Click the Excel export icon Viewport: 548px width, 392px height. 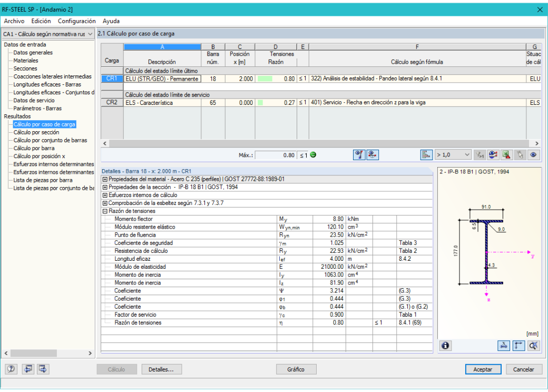pos(506,155)
